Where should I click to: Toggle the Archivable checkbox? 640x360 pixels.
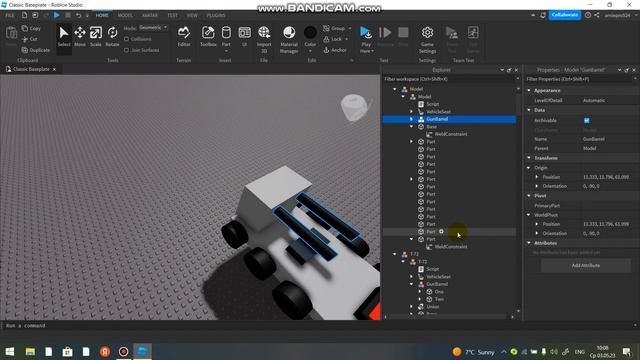587,120
